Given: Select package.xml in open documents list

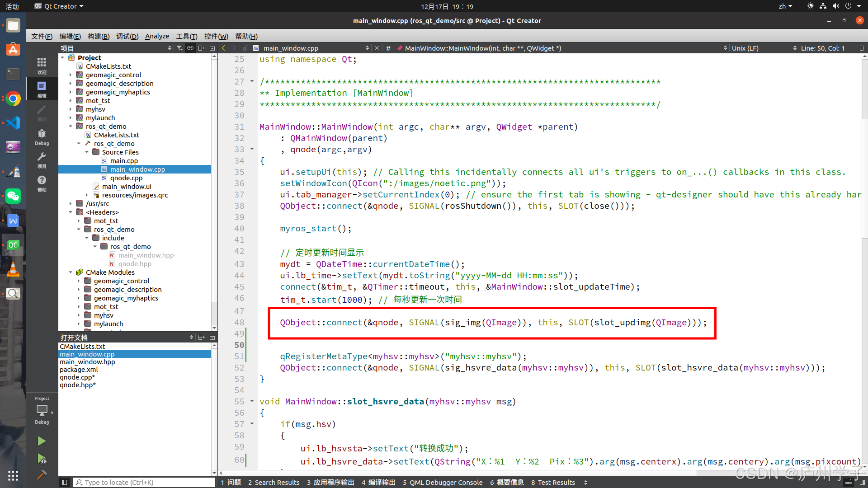Looking at the screenshot, I should click(x=79, y=370).
